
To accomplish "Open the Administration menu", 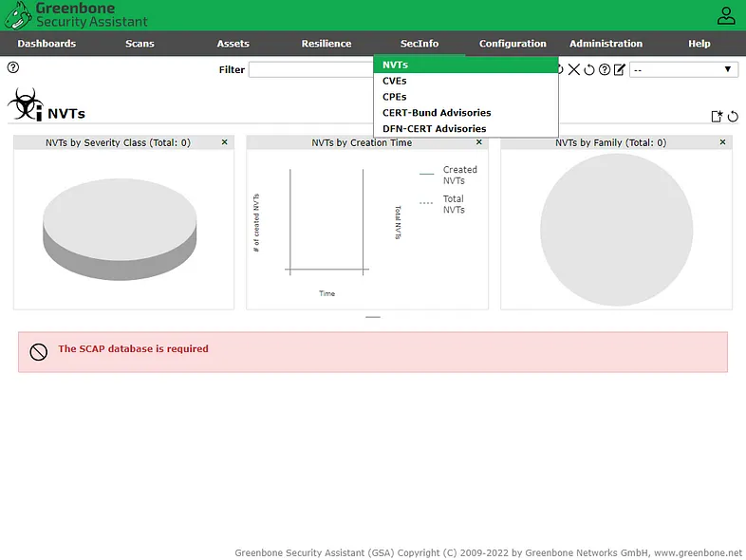I will tap(606, 44).
